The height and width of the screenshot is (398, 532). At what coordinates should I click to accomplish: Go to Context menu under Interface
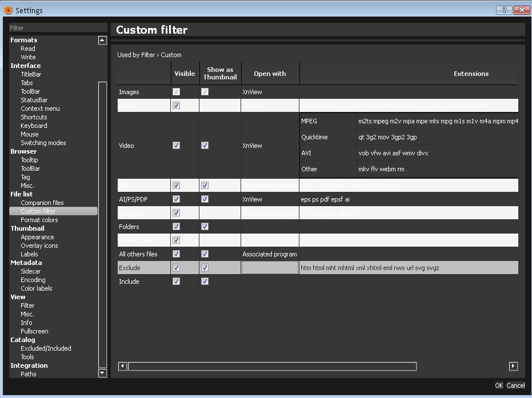click(40, 108)
